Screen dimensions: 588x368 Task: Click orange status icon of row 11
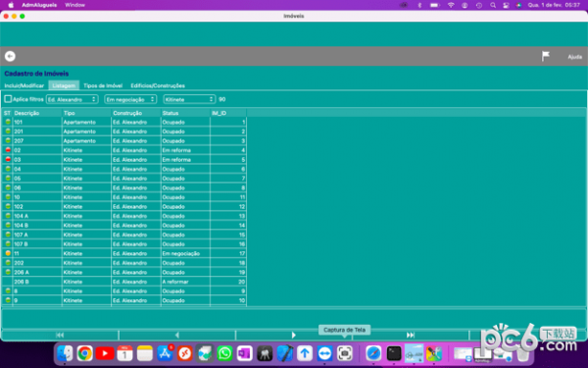(x=8, y=253)
